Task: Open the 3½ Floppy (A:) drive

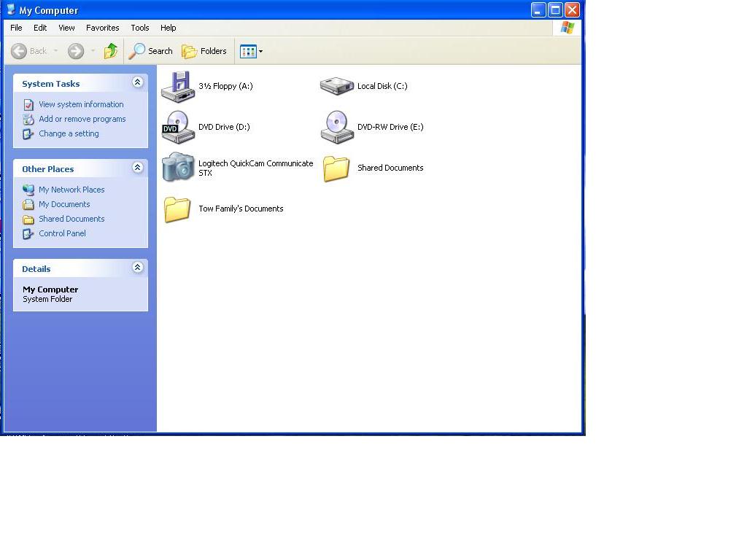Action: [x=177, y=85]
